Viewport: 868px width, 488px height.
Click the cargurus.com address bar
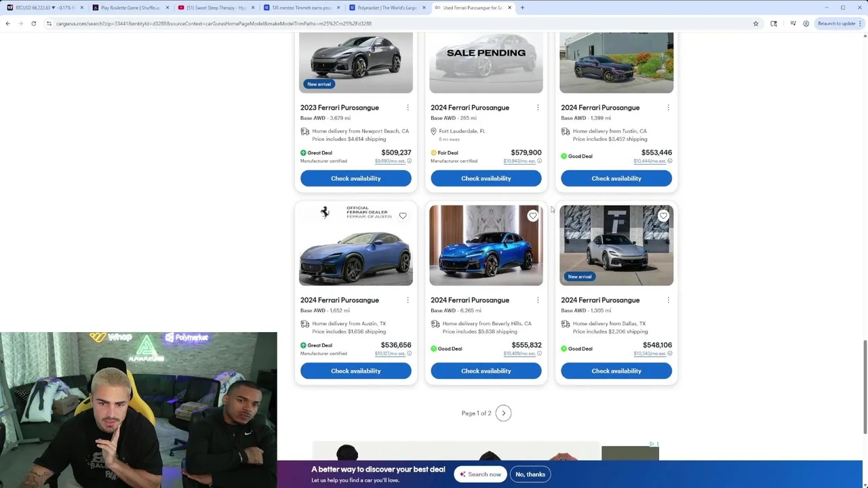point(400,24)
